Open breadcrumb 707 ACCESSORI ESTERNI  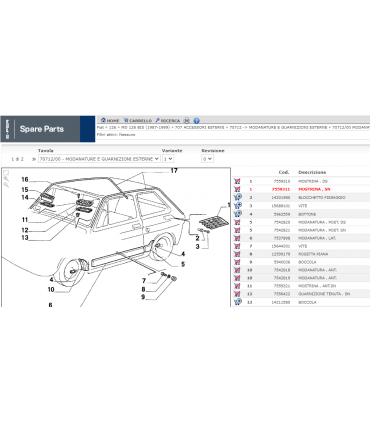199,128
